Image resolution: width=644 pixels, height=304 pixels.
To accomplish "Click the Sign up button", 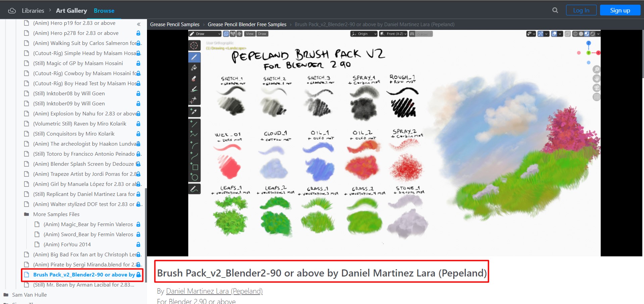I will [620, 10].
